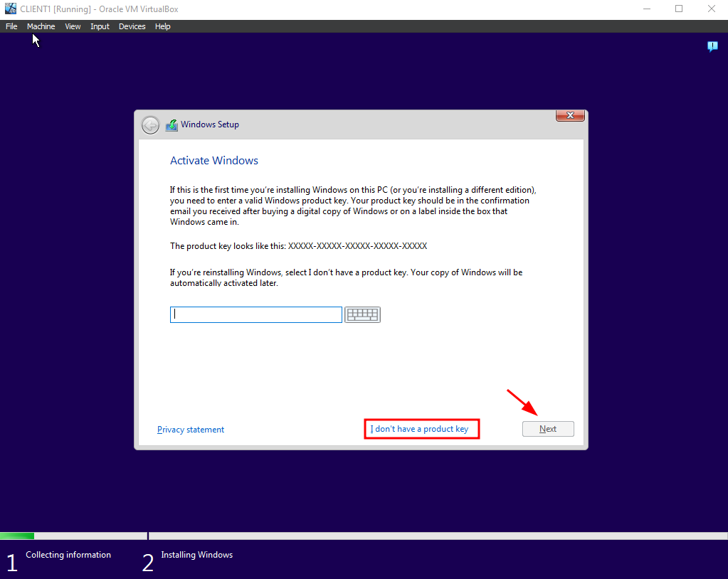Click the Installing Windows step label
This screenshot has height=579, width=728.
click(197, 555)
